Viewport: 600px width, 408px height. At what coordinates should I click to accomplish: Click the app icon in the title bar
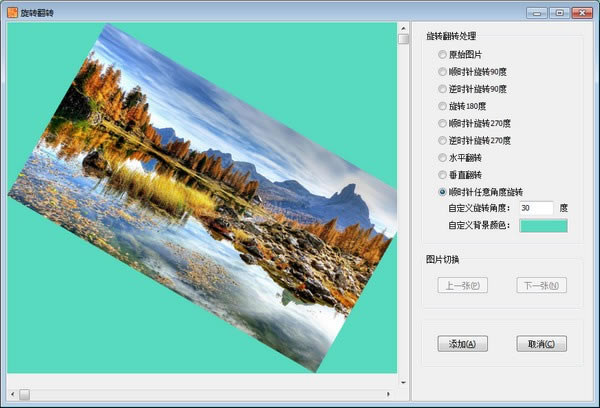(12, 12)
